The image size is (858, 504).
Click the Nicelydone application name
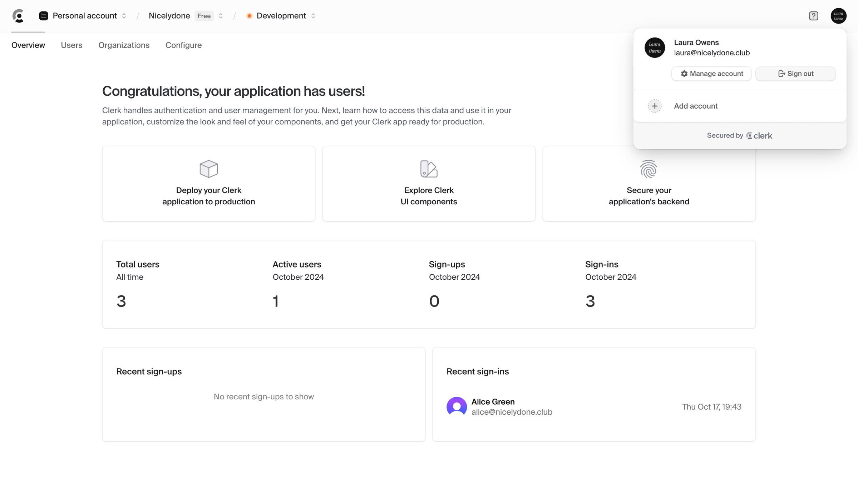169,16
